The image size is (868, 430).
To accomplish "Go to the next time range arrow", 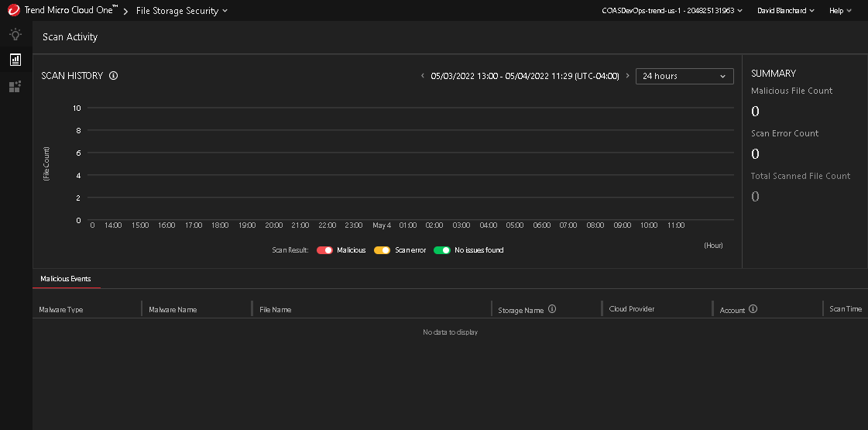I will coord(627,76).
